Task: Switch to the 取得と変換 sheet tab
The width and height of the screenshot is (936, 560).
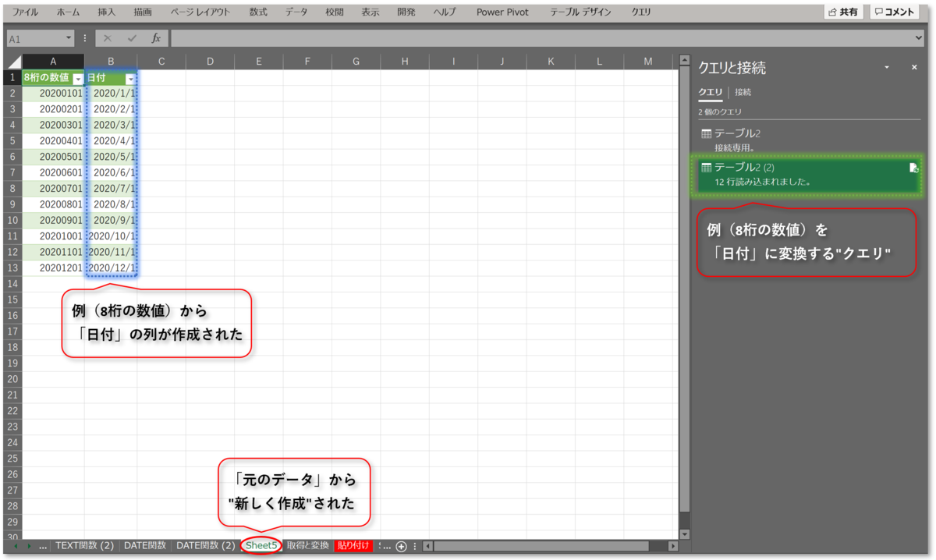Action: tap(308, 546)
